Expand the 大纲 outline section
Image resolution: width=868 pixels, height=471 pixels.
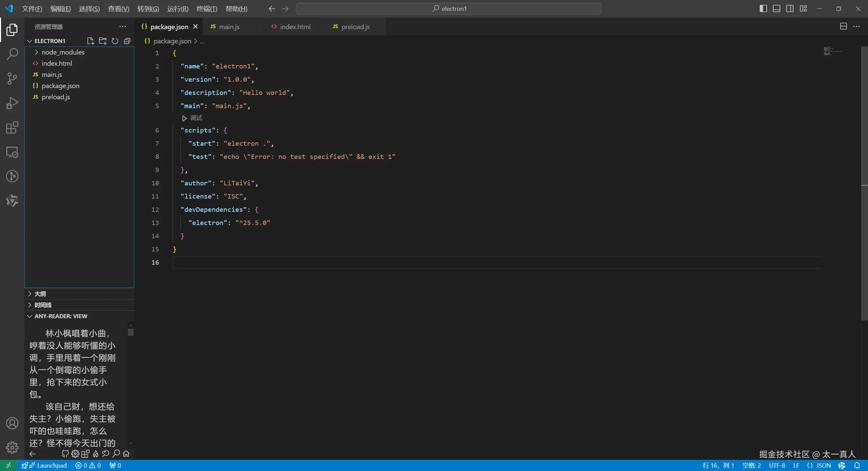(x=79, y=294)
